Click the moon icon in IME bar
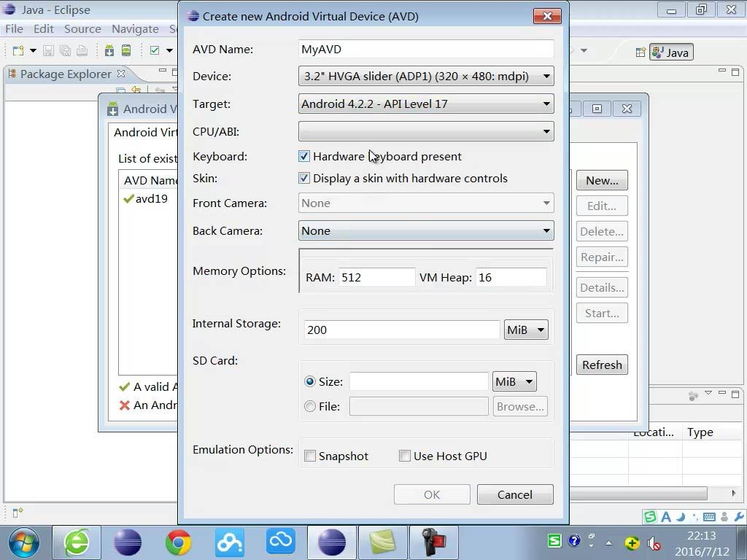 (681, 517)
